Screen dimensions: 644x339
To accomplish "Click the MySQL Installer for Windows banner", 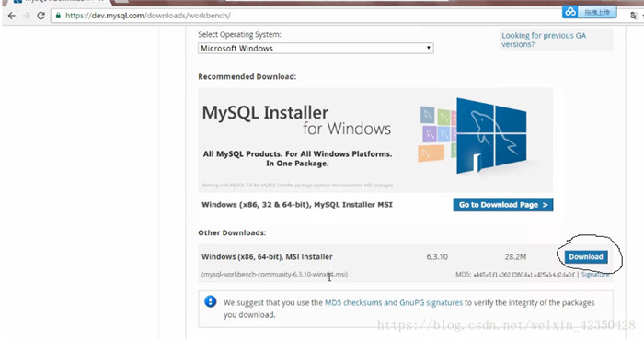I will 375,140.
